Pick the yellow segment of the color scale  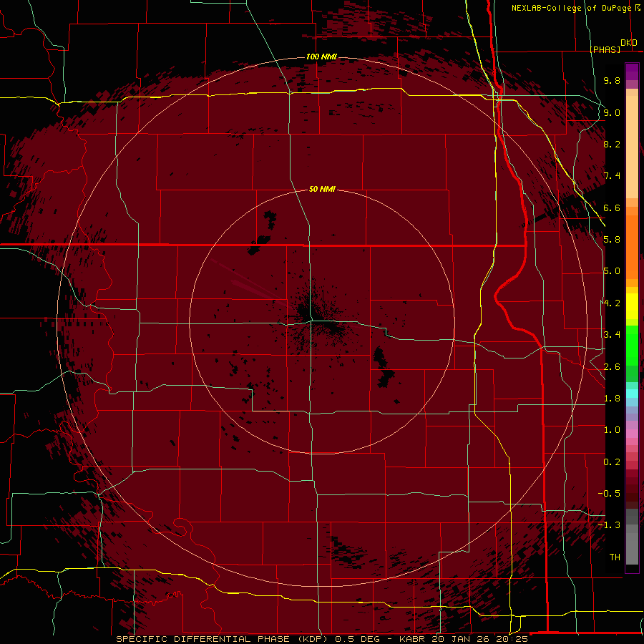click(x=632, y=306)
